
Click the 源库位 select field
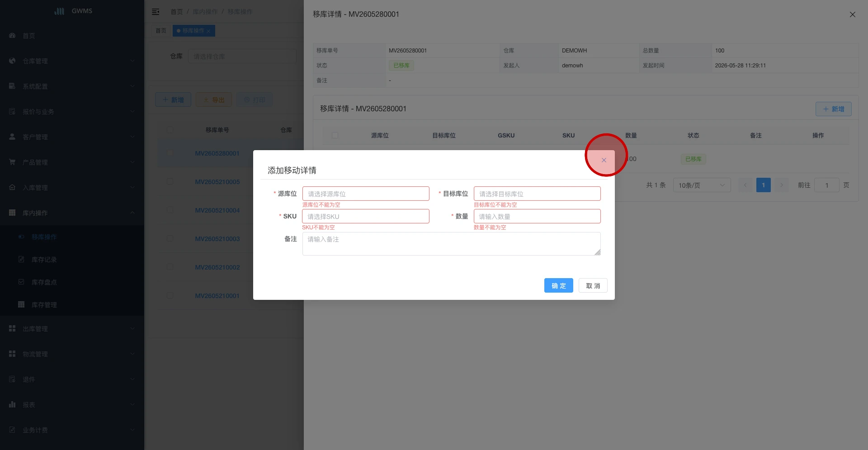[366, 194]
